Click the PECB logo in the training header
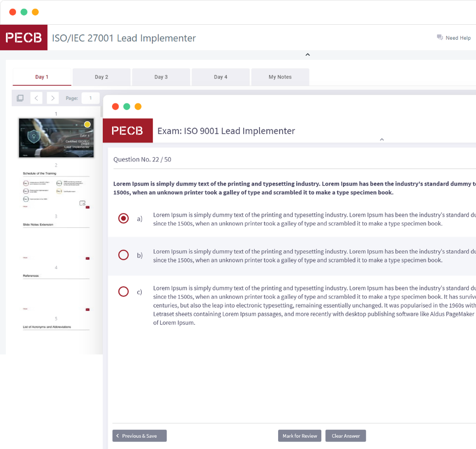Screen dimensions: 476x449 (24, 38)
